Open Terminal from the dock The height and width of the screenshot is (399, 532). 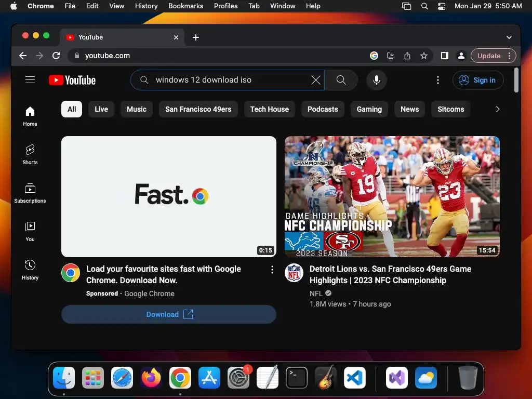(x=297, y=378)
